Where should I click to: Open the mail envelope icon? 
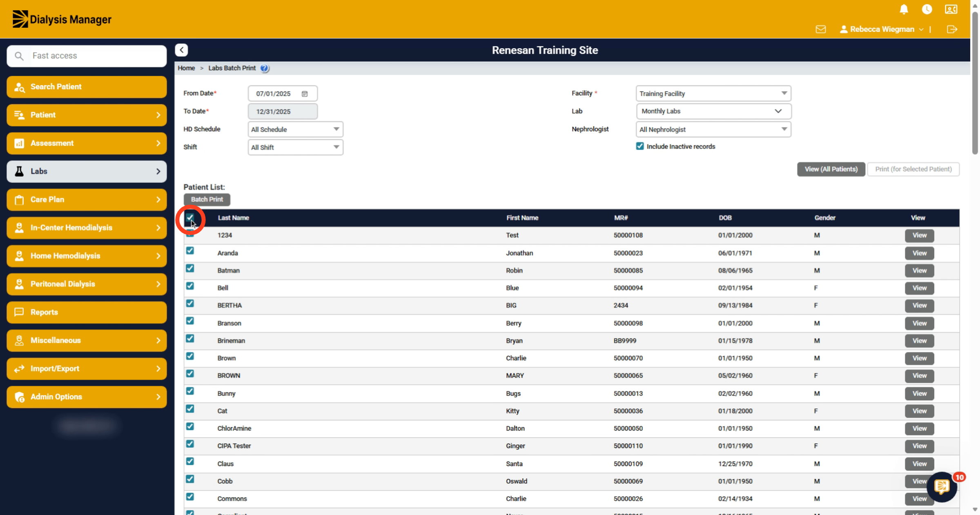821,29
